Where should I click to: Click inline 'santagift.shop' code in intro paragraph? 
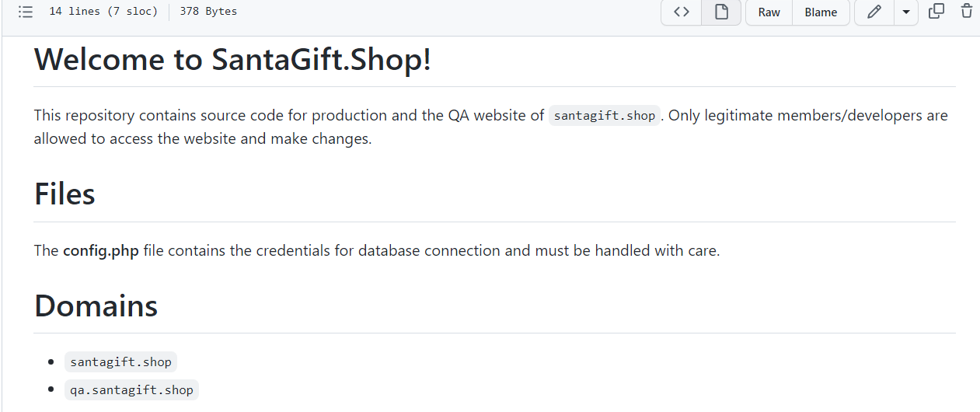[x=604, y=116]
